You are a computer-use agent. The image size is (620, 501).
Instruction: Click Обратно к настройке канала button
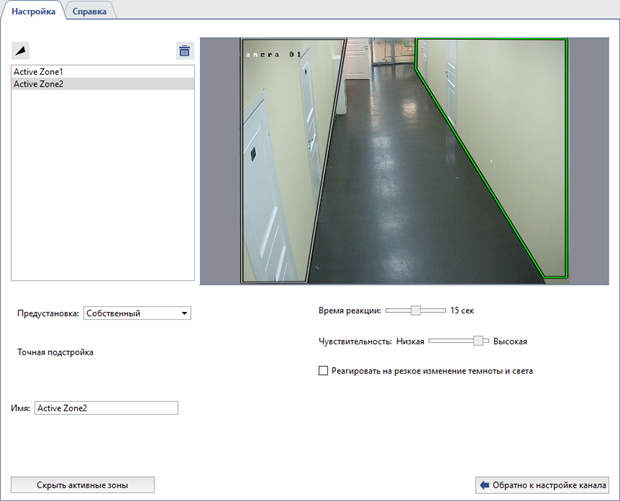click(x=542, y=485)
